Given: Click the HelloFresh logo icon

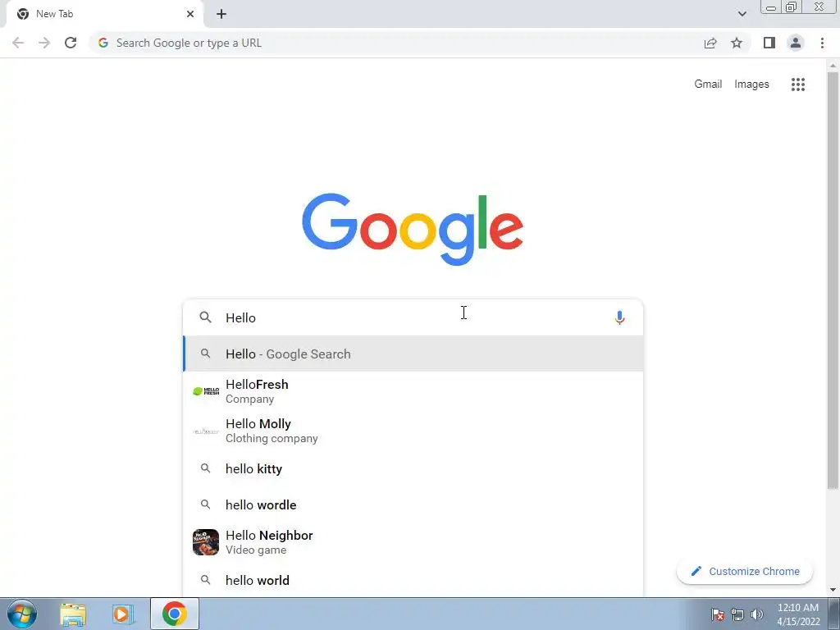Looking at the screenshot, I should (x=206, y=391).
